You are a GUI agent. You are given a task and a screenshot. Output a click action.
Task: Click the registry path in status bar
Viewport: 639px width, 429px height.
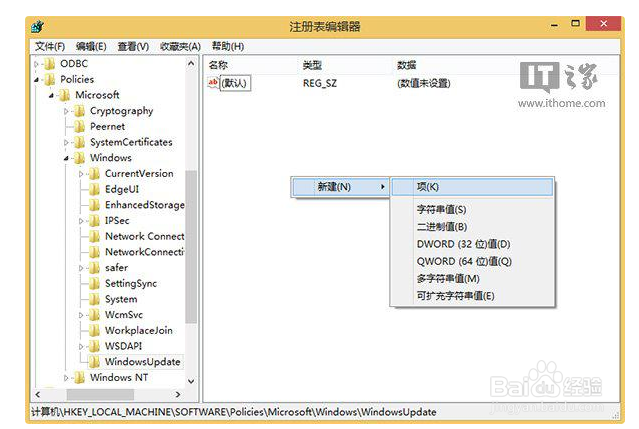pos(234,412)
